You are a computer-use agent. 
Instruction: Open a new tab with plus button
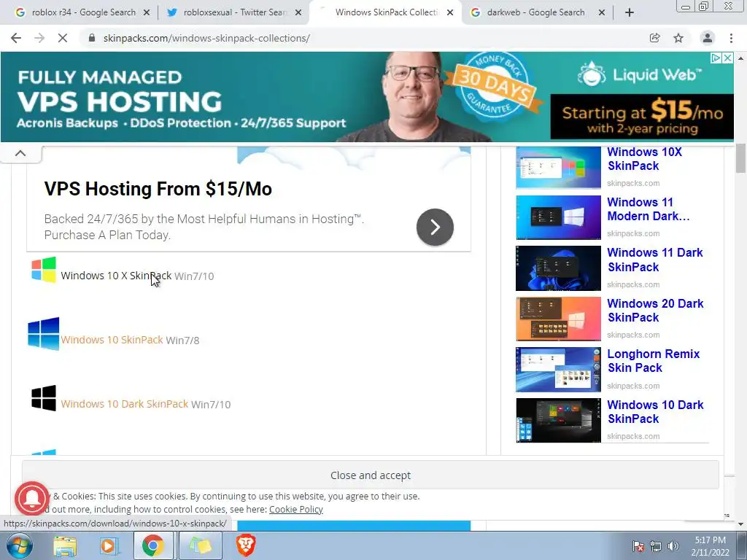click(630, 13)
